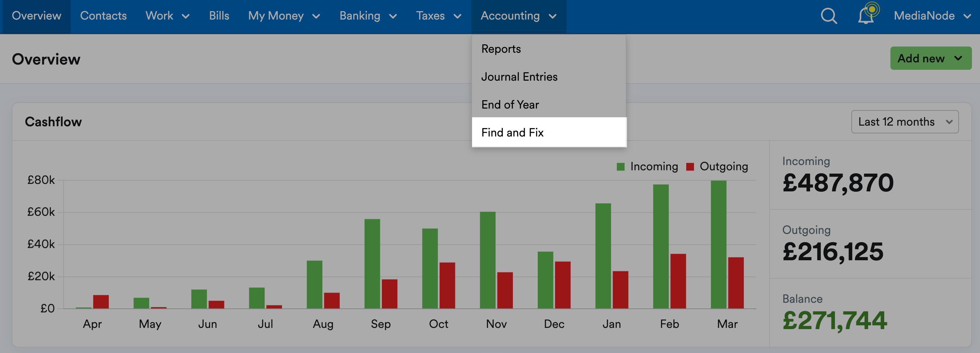Click the Dec outgoing red bar
Image resolution: width=980 pixels, height=353 pixels.
tap(563, 285)
